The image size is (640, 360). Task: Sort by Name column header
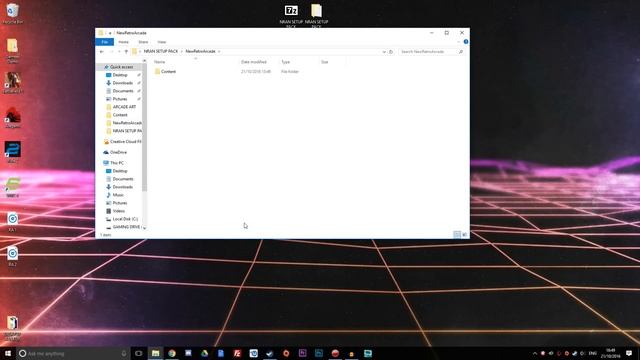tap(160, 62)
